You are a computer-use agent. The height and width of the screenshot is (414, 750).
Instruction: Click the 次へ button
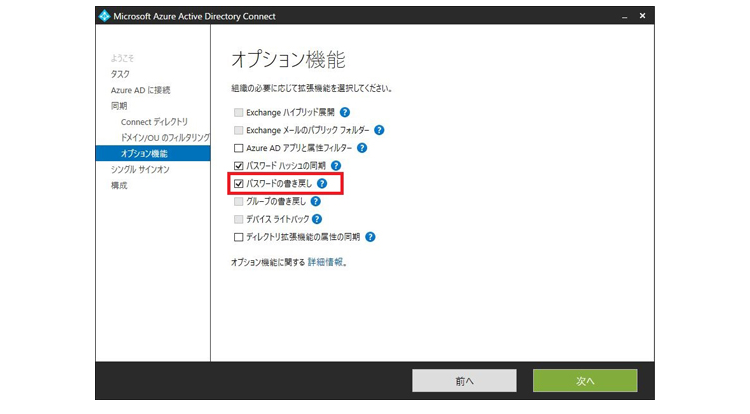585,380
